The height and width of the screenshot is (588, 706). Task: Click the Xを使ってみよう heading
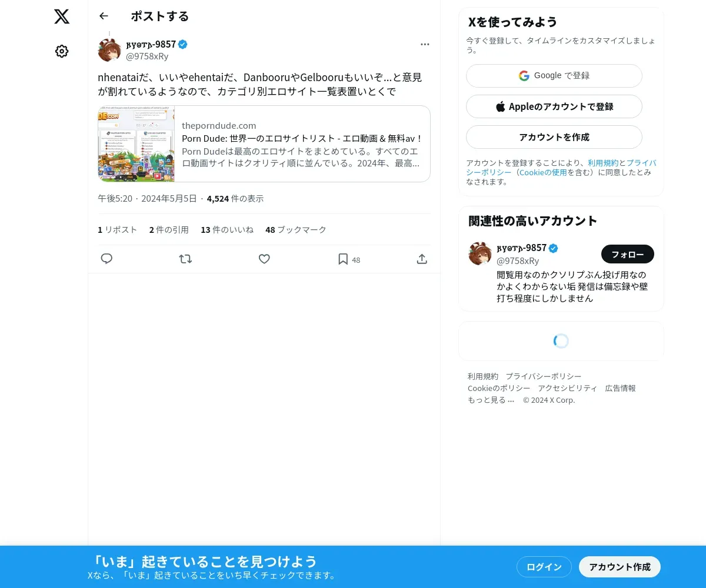pos(512,22)
